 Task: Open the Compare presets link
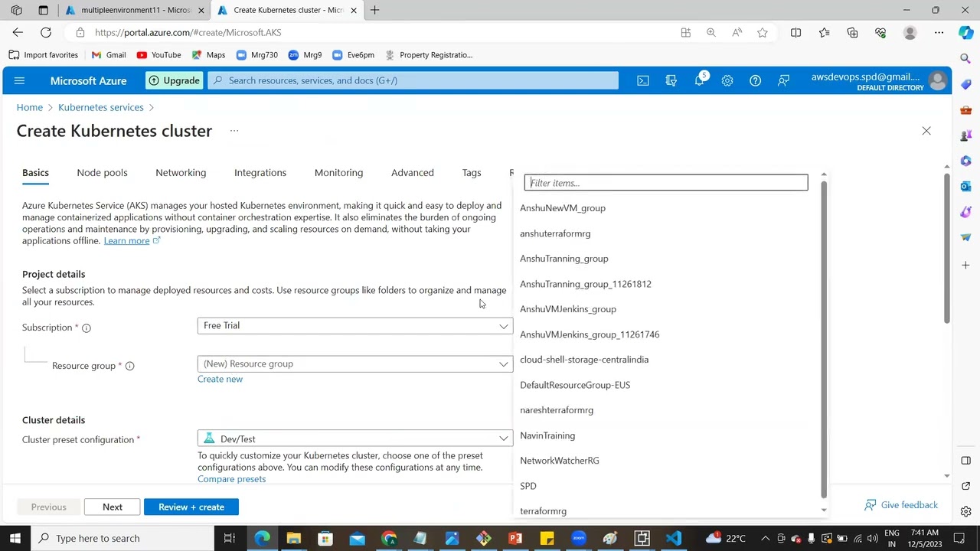tap(231, 479)
